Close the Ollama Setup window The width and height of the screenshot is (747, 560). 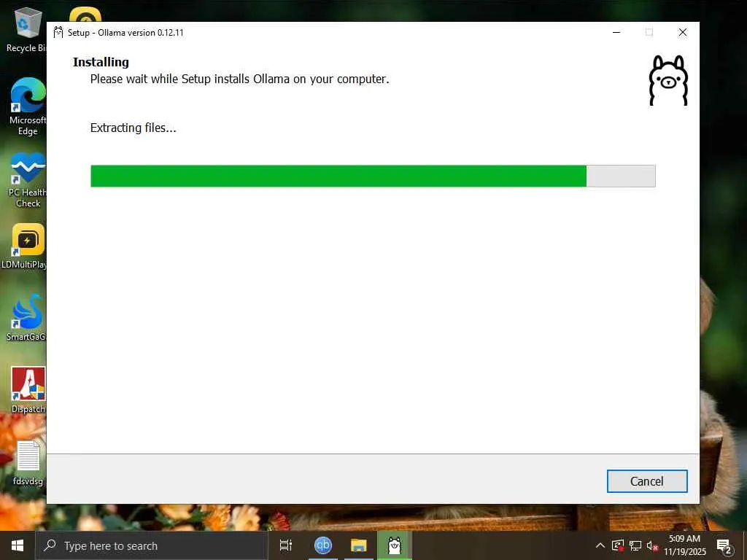(682, 32)
